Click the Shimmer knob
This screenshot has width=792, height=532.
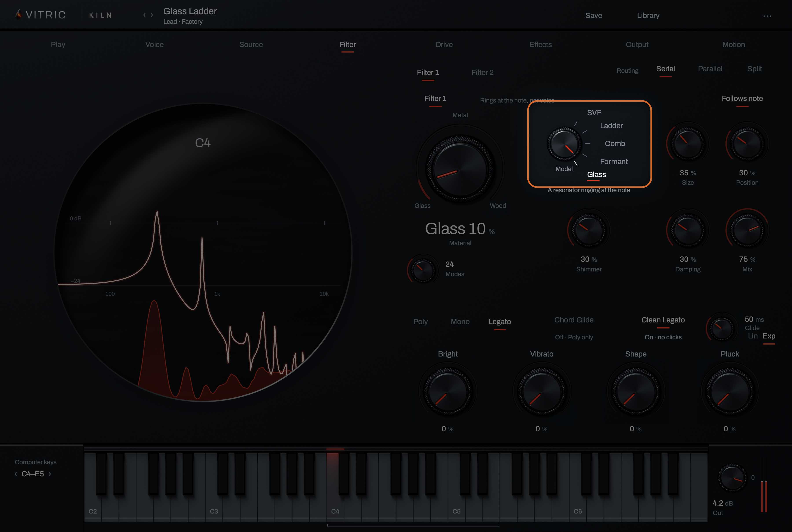pos(589,230)
